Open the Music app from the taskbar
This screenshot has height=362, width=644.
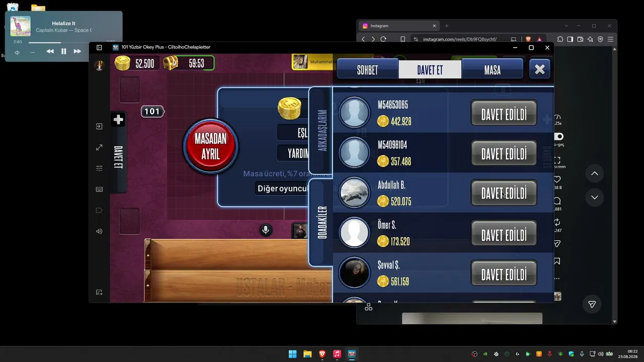(337, 354)
